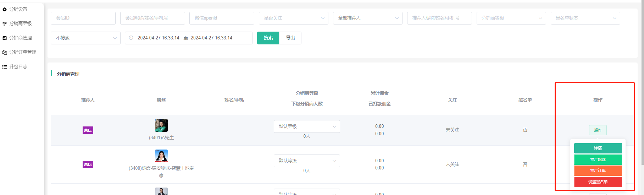Image resolution: width=644 pixels, height=195 pixels.
Task: Click the 分销商等级 sidebar icon
Action: click(x=5, y=23)
